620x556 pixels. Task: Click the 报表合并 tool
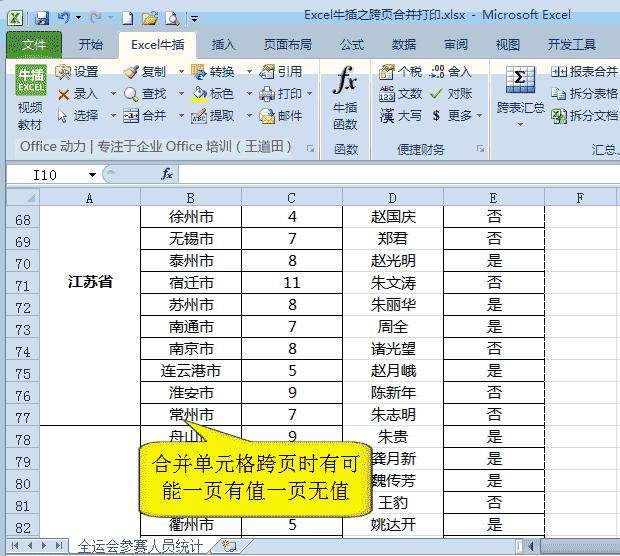[584, 72]
